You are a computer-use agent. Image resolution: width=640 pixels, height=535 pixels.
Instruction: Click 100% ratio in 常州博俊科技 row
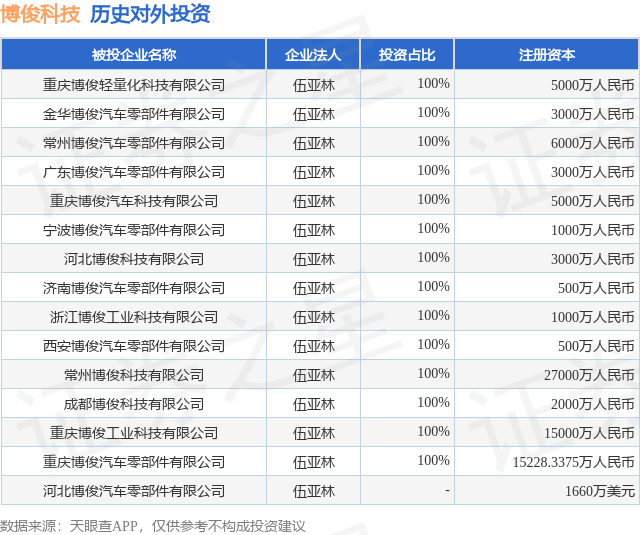coord(433,373)
